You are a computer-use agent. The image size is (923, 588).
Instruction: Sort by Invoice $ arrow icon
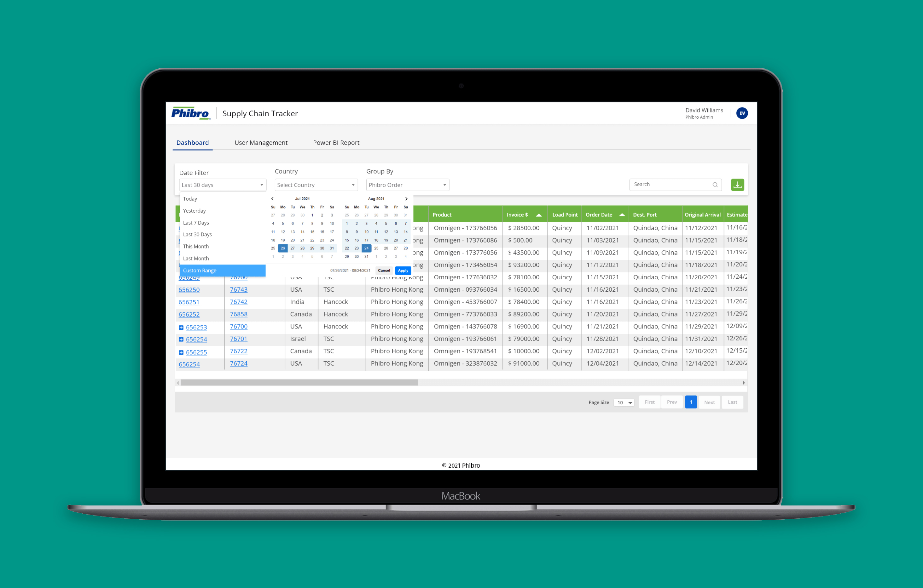(x=538, y=215)
